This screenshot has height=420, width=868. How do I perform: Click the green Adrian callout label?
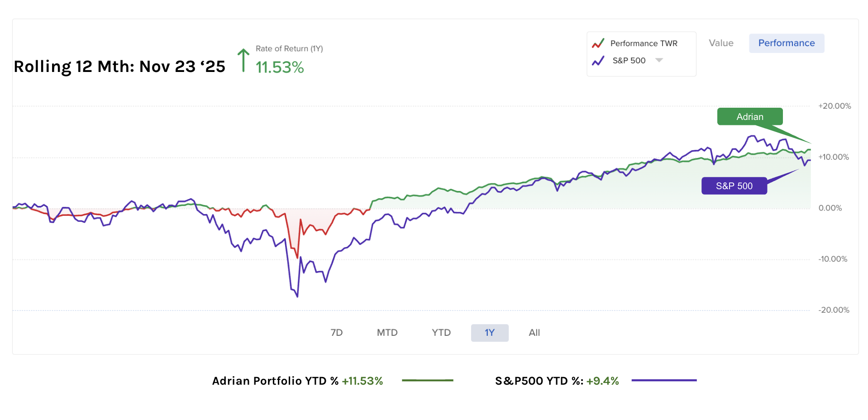coord(749,117)
